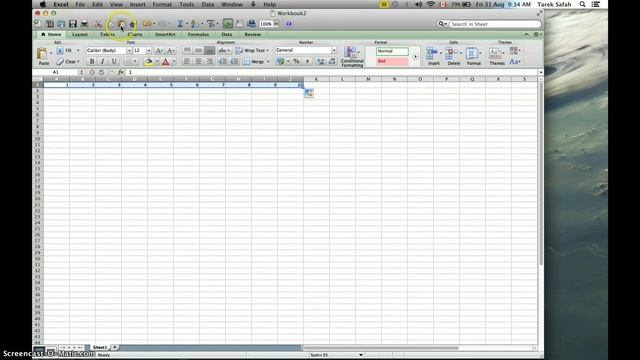Toggle Wrap Text
The height and width of the screenshot is (360, 640).
pyautogui.click(x=252, y=51)
